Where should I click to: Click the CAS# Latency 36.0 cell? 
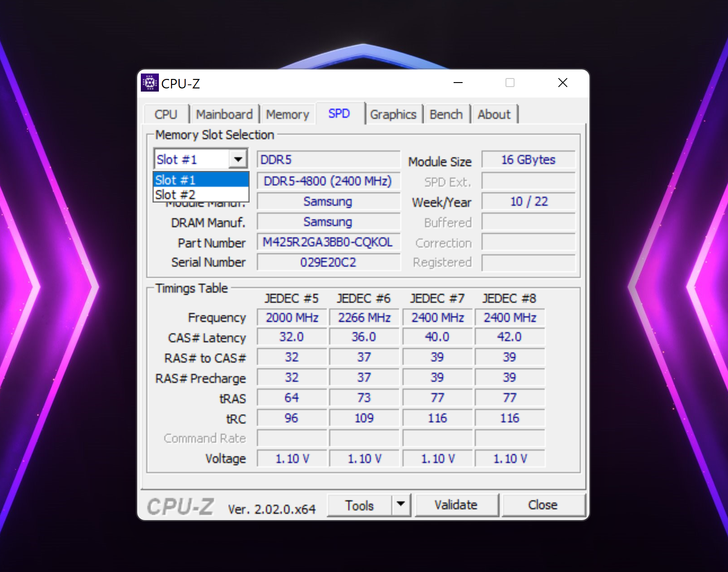coord(364,337)
